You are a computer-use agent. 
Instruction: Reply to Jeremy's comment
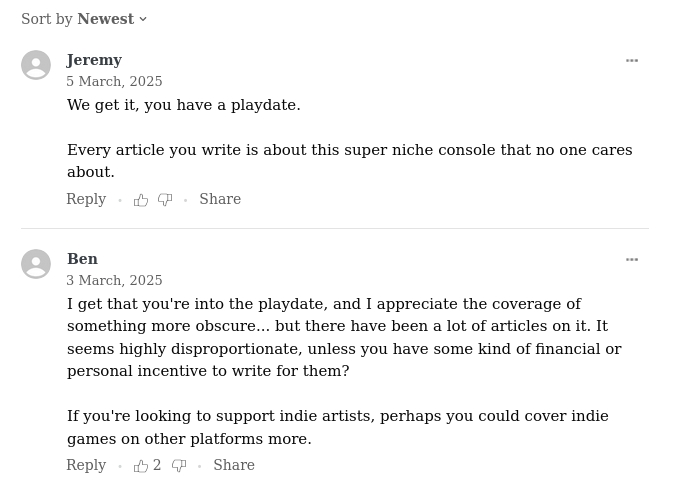86,200
